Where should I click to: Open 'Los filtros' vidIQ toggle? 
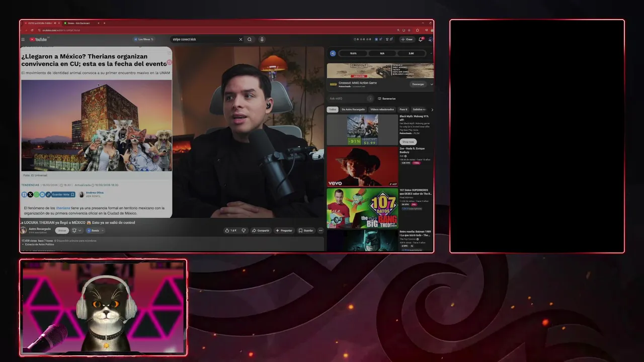[144, 39]
